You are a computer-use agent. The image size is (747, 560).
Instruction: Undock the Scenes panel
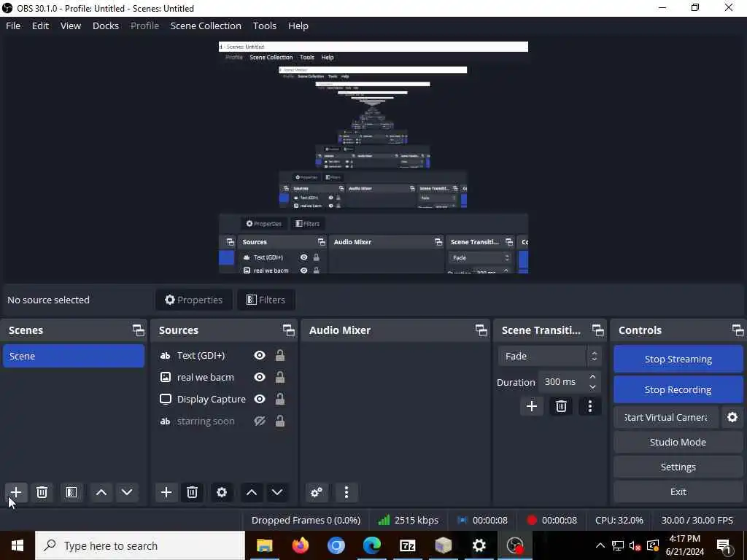pos(138,330)
